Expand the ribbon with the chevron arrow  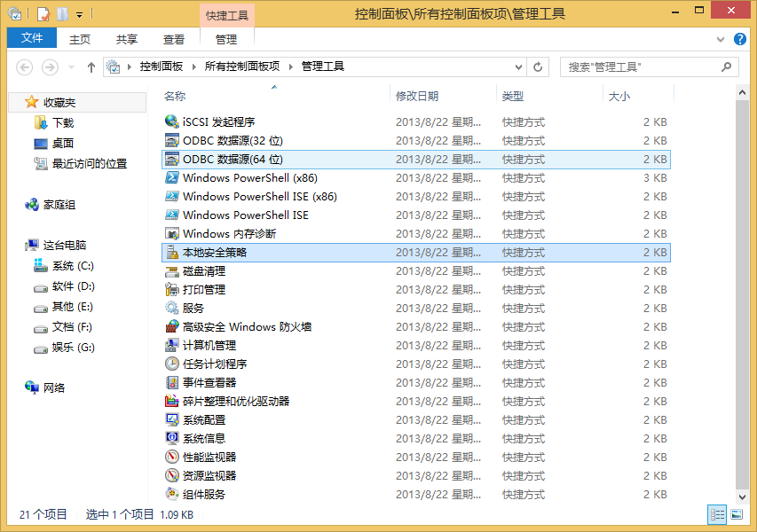tap(721, 39)
